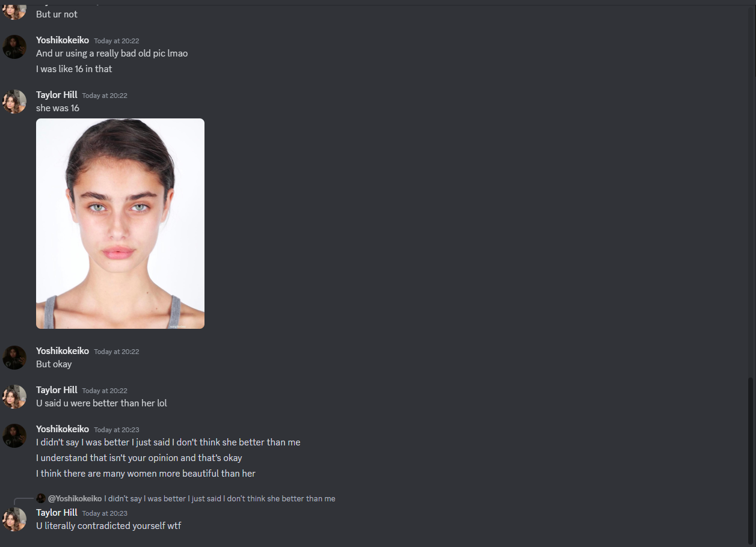The width and height of the screenshot is (756, 547).
Task: Open avatar beside "And ur using a really bad old pic"
Action: [14, 47]
